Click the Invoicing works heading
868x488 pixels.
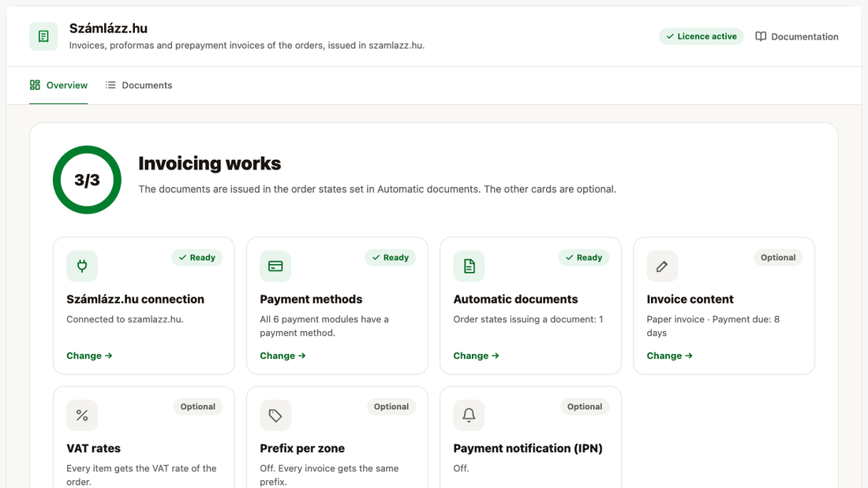pyautogui.click(x=210, y=163)
